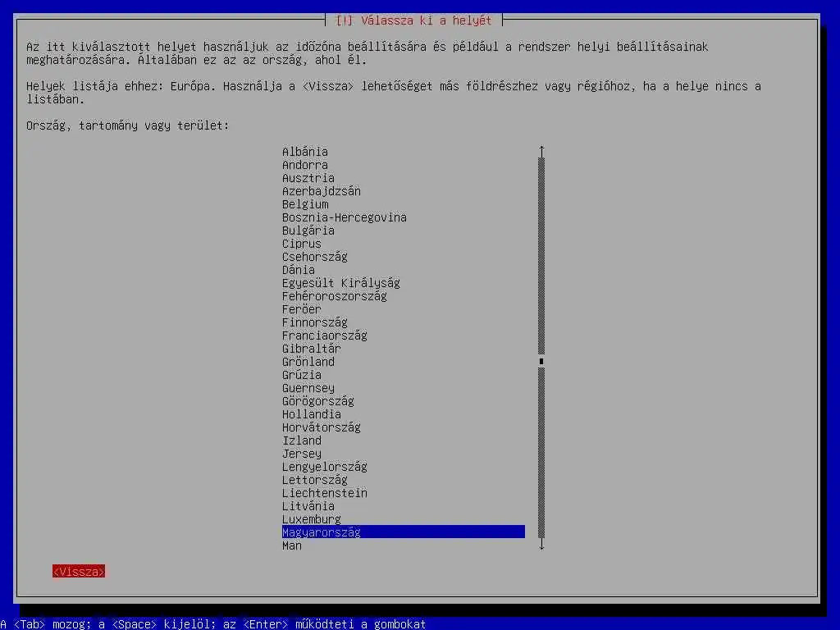The image size is (840, 630).
Task: Click the scrollbar up arrow
Action: click(541, 151)
